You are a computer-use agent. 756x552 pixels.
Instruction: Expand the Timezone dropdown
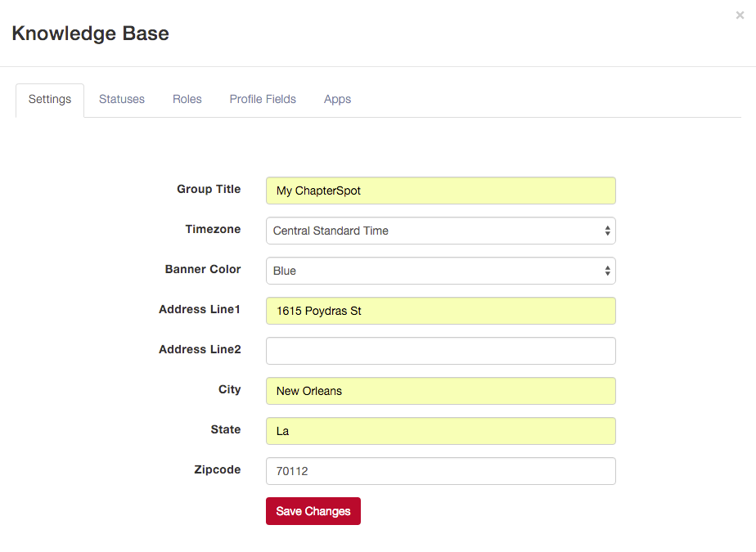[x=441, y=231]
